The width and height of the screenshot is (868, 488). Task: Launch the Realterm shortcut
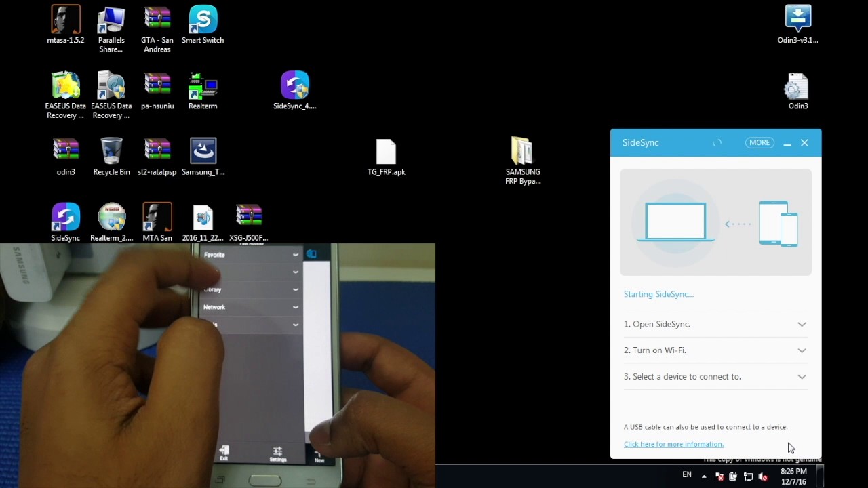(x=203, y=91)
